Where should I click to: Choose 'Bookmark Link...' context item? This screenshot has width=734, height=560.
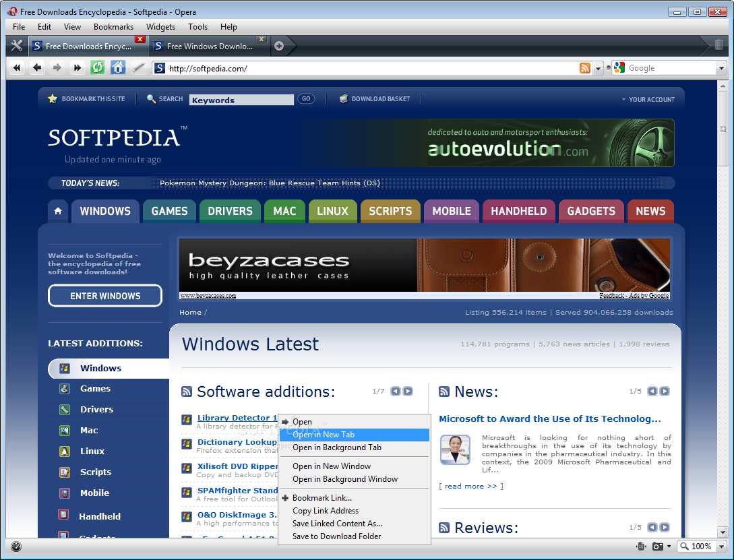point(355,498)
